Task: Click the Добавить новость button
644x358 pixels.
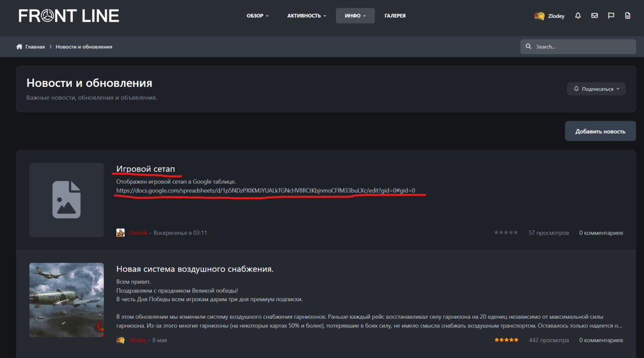Action: (600, 131)
